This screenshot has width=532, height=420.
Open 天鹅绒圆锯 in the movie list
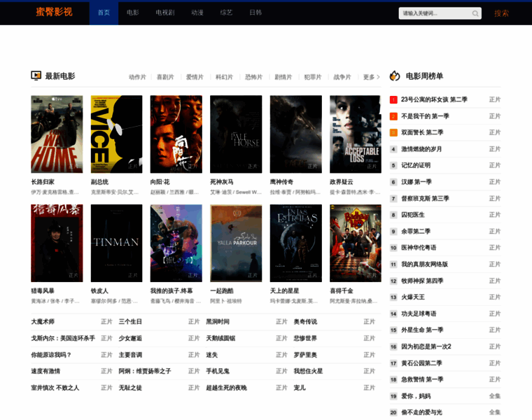coord(220,338)
